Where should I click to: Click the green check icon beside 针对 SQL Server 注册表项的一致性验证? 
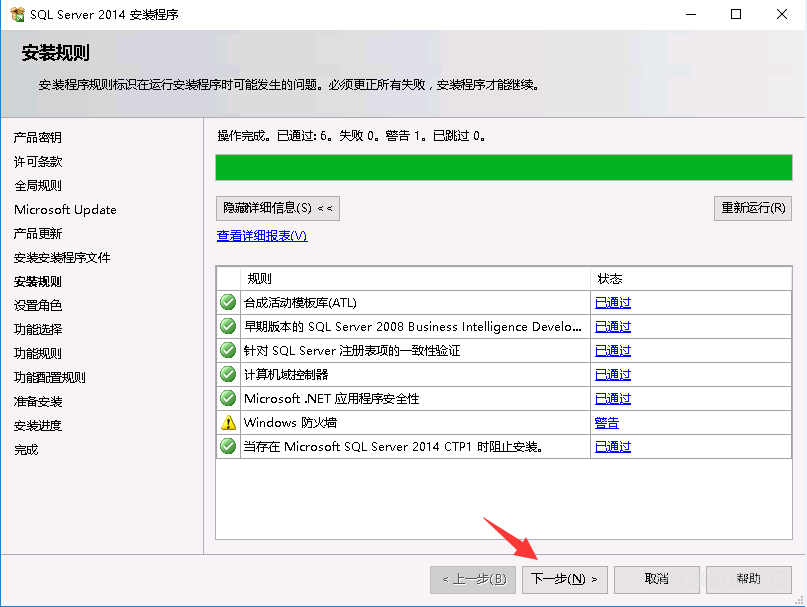(228, 350)
